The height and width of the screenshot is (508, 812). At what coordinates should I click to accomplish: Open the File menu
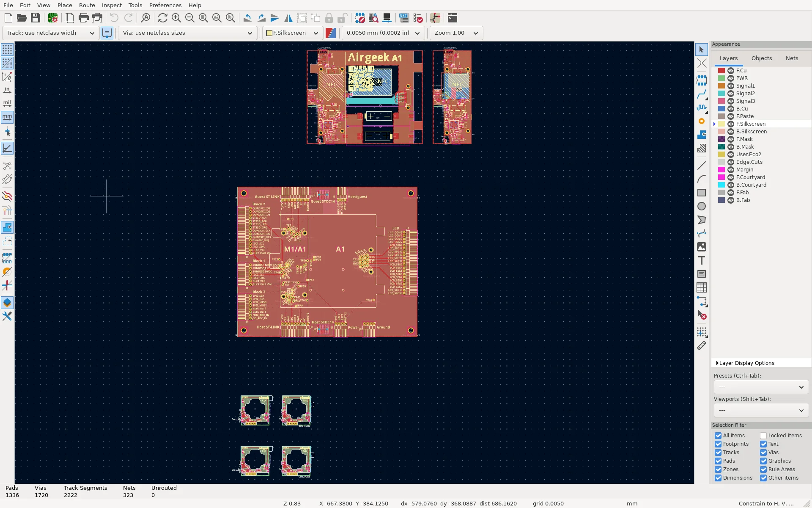coord(8,5)
